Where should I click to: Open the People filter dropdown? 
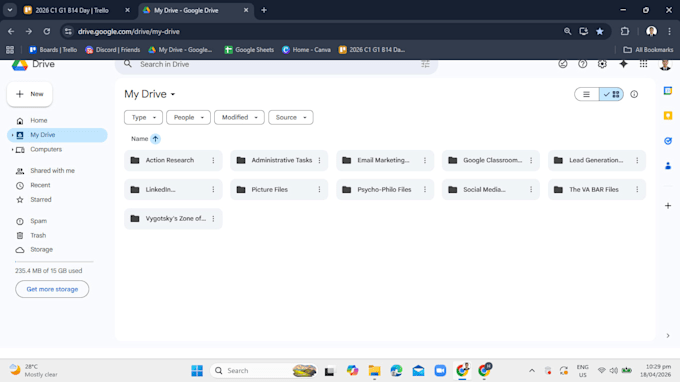pyautogui.click(x=188, y=118)
